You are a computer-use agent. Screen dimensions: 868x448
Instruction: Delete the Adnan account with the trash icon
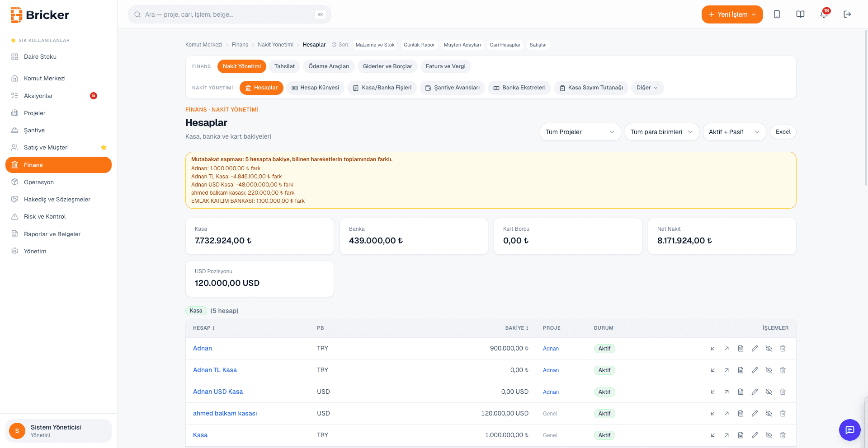click(783, 349)
